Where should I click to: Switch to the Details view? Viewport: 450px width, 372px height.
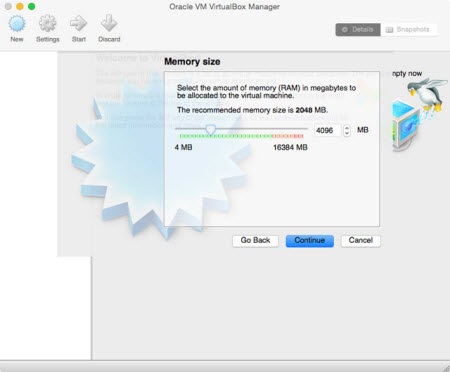[358, 29]
